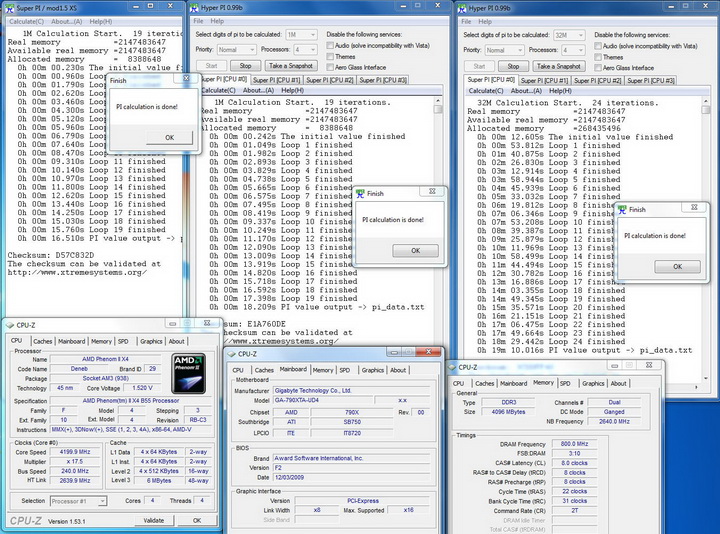
Task: Open Help menu in 32M Hyper PI
Action: 485,22
